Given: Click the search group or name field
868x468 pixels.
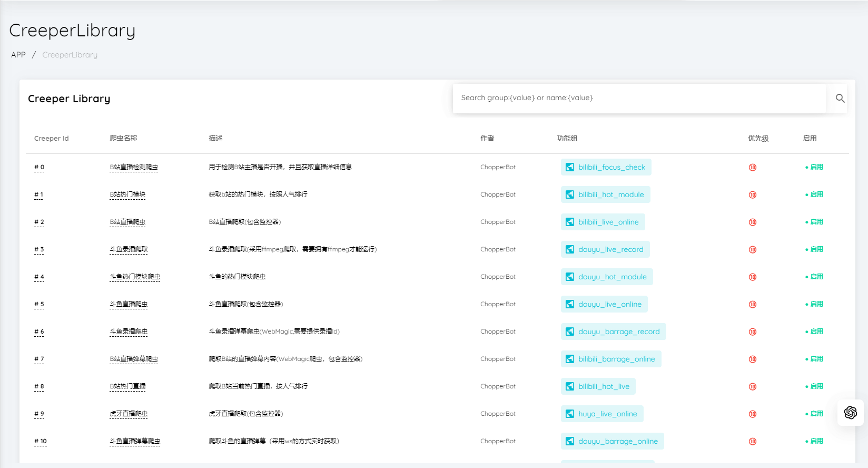Looking at the screenshot, I should pos(639,98).
